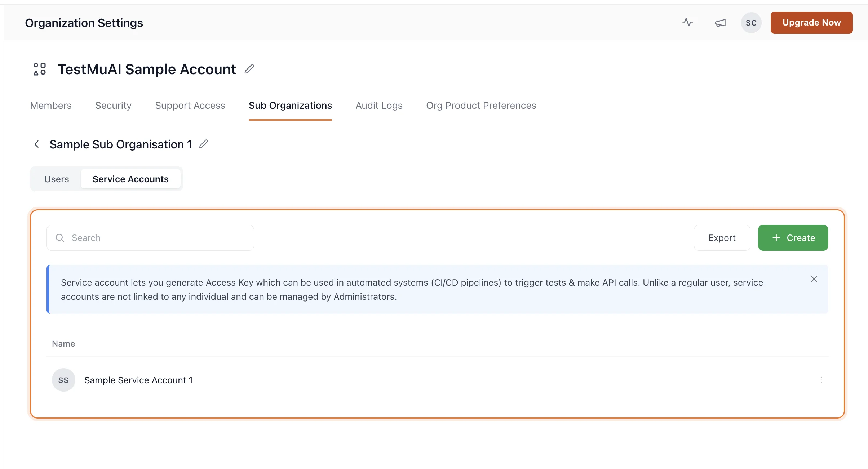The image size is (868, 469).
Task: Open the Org Product Preferences tab
Action: click(x=481, y=106)
